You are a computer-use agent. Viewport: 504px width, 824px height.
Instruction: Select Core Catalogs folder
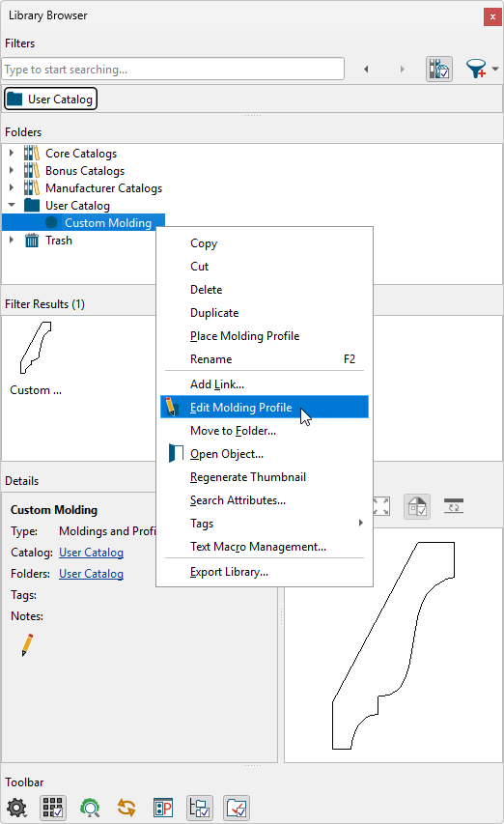(x=81, y=154)
